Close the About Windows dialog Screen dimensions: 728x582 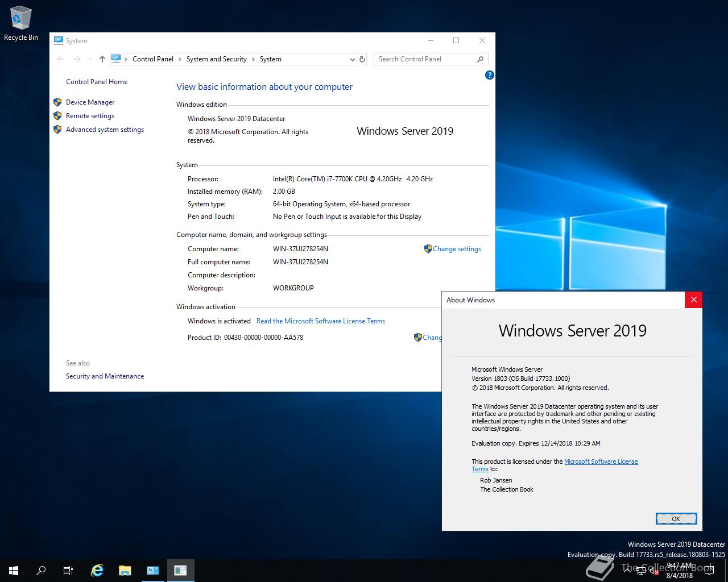click(x=693, y=300)
